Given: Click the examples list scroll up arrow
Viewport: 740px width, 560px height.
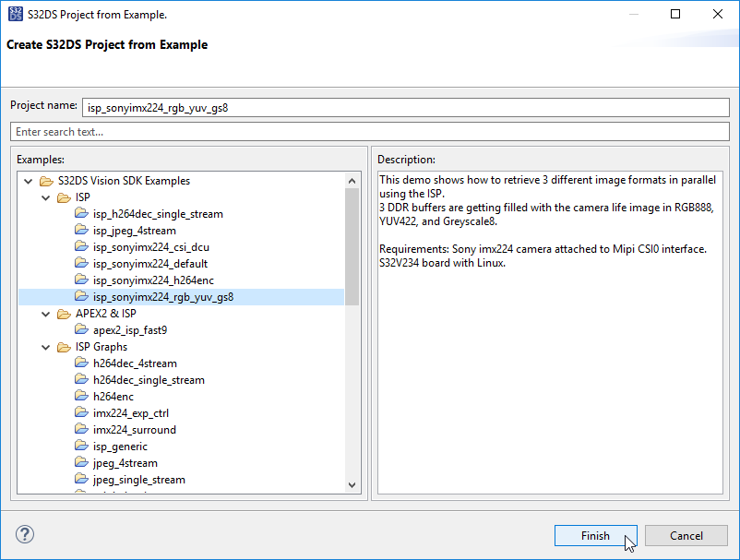Looking at the screenshot, I should pyautogui.click(x=352, y=181).
